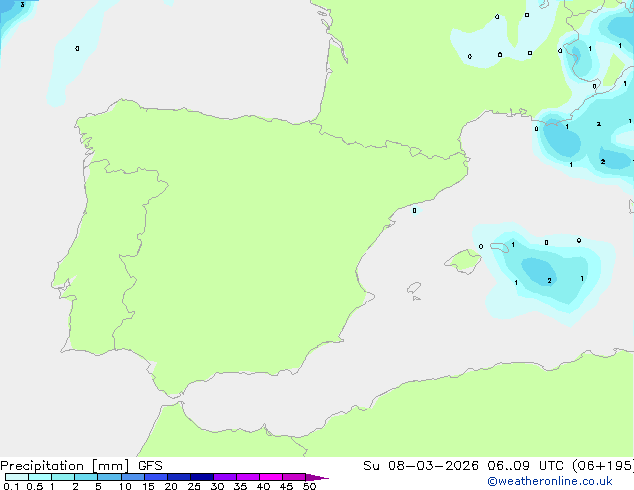Click the Mallorca island outline
This screenshot has height=490, width=634.
point(463,261)
